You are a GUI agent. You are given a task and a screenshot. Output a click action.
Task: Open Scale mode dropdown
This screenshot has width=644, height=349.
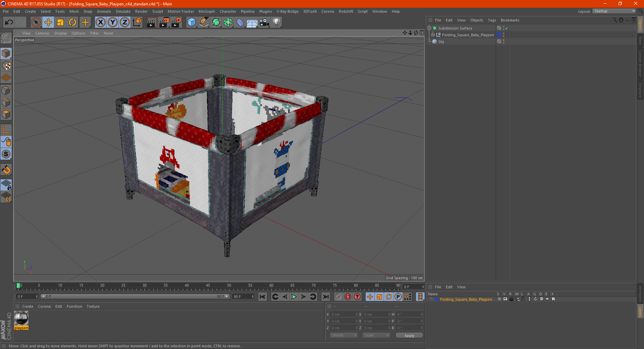point(376,335)
